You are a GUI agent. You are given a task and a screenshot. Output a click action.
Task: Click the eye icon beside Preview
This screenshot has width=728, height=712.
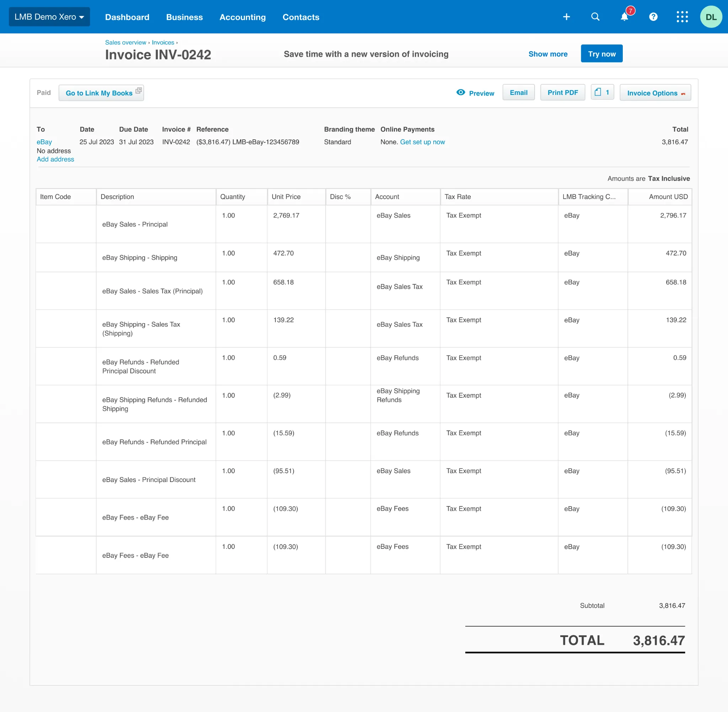[461, 92]
